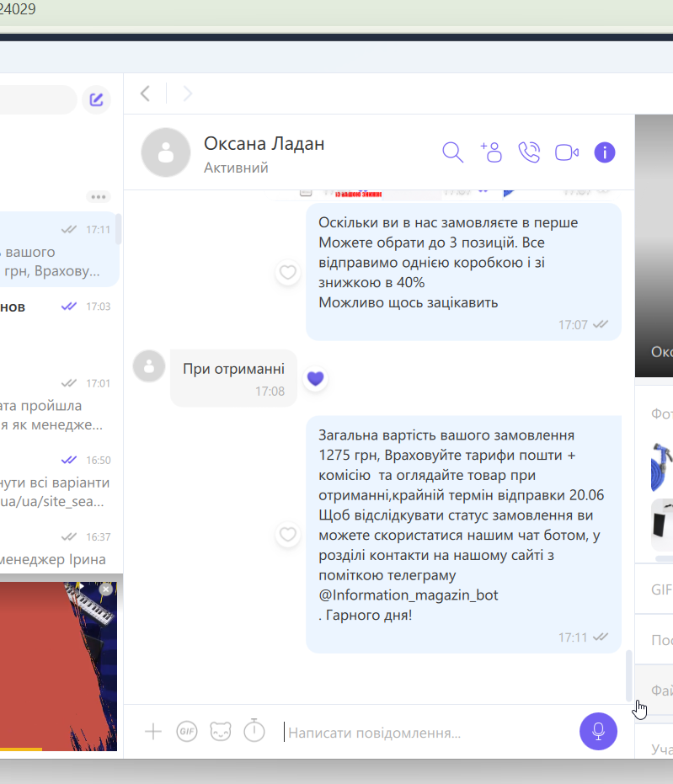673x784 pixels.
Task: Remove the heart from 'При отриманні' message
Action: pos(316,378)
